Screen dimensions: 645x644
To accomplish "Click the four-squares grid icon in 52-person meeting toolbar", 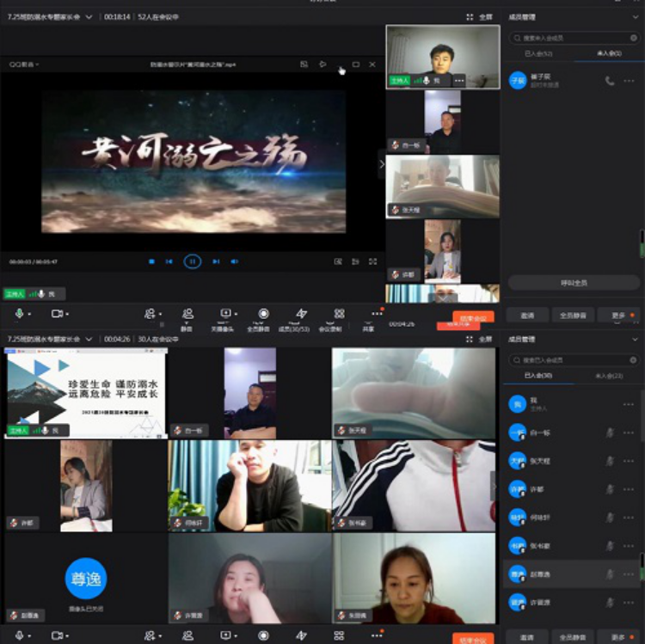I will click(340, 314).
